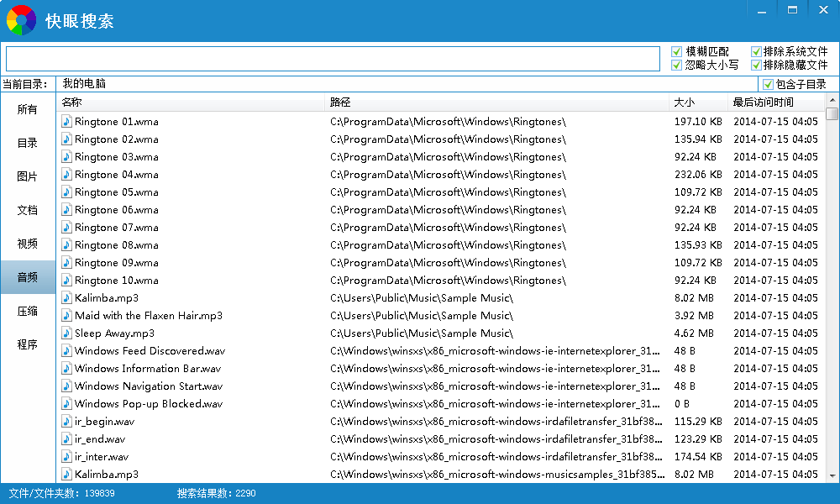Click icon of ir_begin.wav
This screenshot has height=504, width=840.
(x=66, y=422)
